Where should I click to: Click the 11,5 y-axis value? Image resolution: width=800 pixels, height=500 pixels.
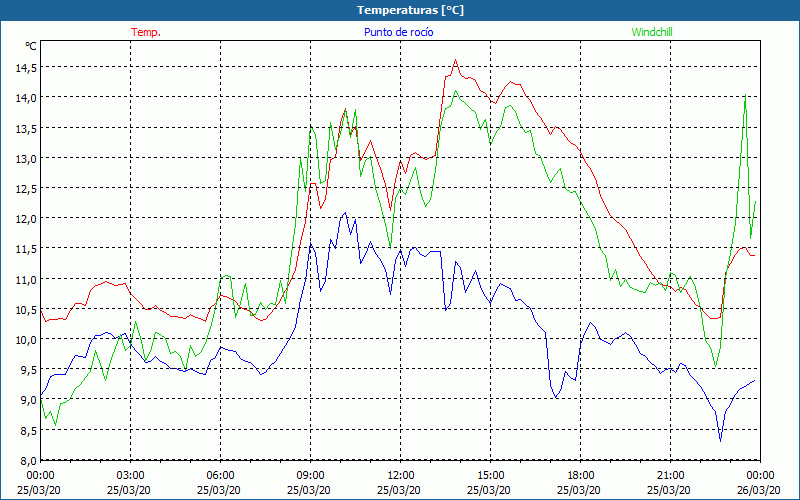click(26, 248)
